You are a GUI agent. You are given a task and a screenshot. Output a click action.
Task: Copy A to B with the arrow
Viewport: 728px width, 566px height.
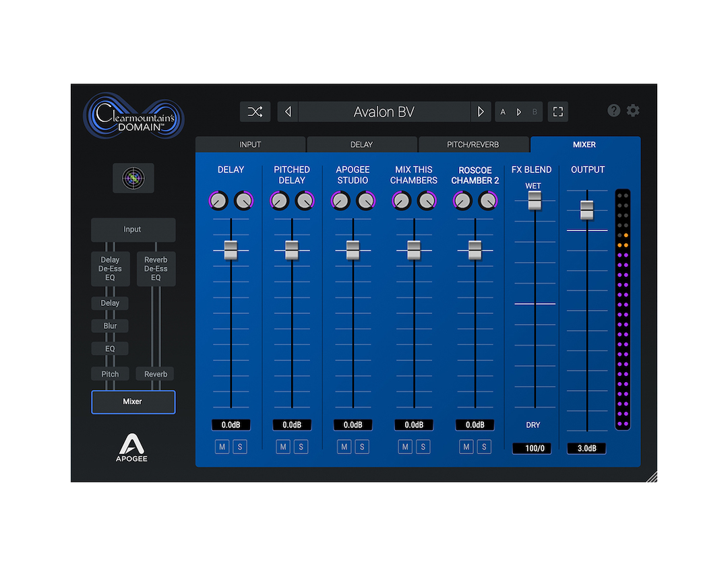[x=519, y=112]
